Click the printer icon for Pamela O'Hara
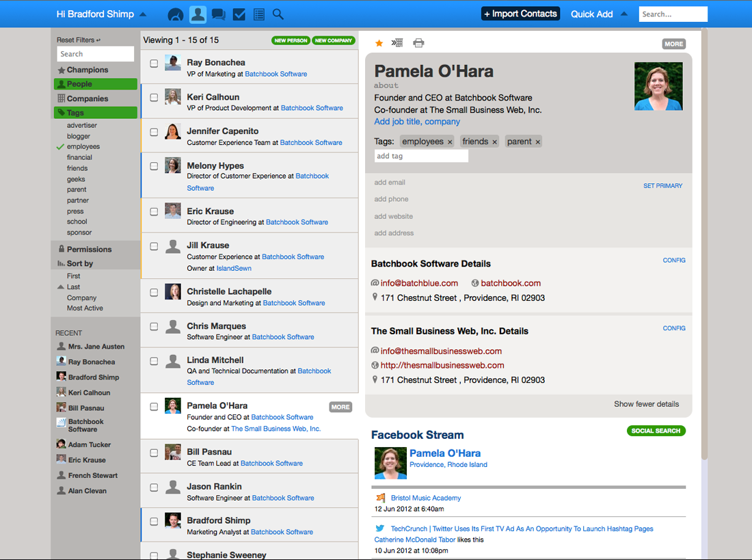 click(418, 43)
